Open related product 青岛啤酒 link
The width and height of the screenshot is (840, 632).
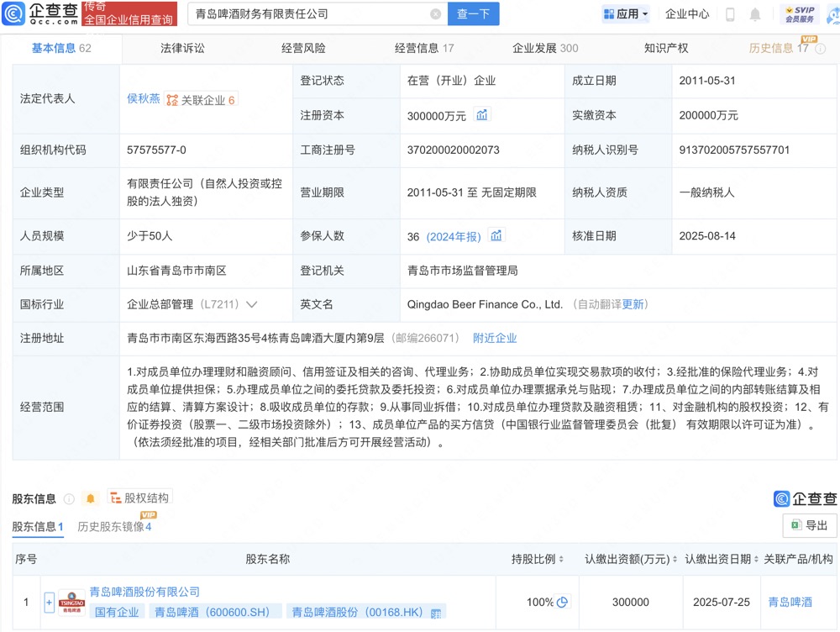[790, 602]
